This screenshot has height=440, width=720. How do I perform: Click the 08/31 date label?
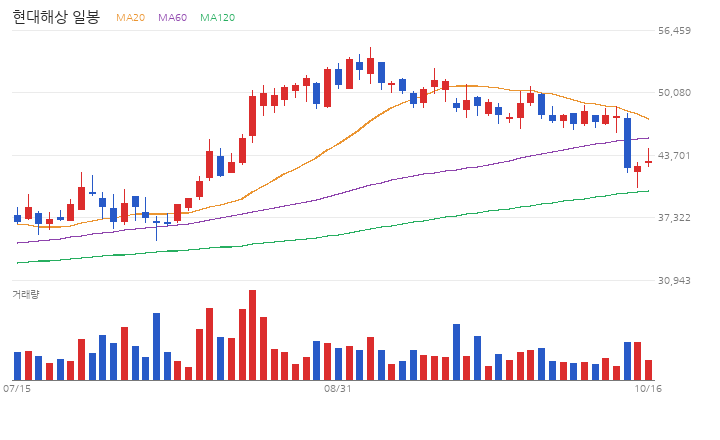click(338, 389)
